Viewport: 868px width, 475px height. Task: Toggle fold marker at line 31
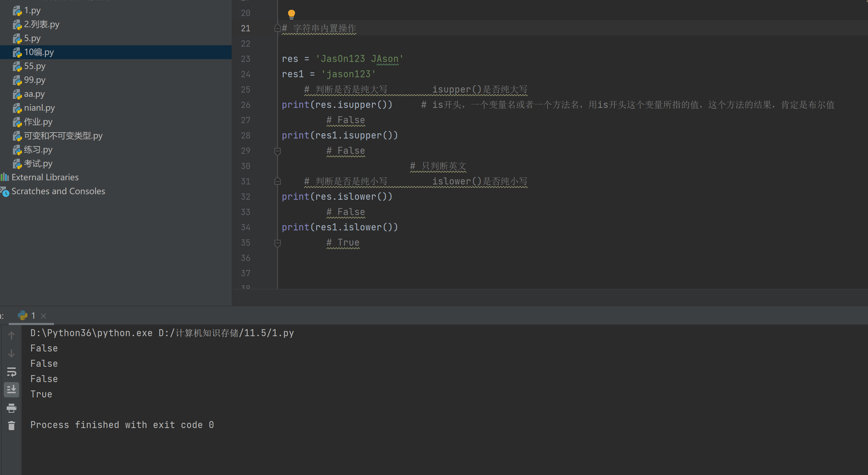(x=278, y=181)
